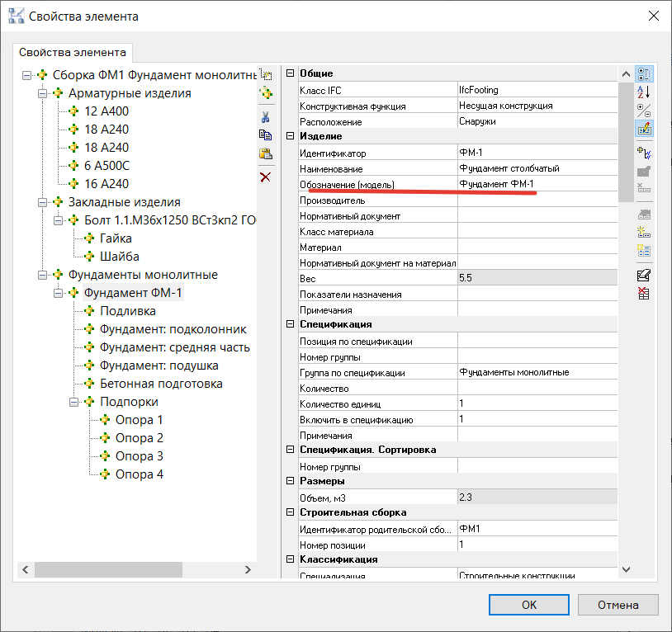Toggle the categorized view icon
Screen dimensions: 672x632
coord(644,74)
